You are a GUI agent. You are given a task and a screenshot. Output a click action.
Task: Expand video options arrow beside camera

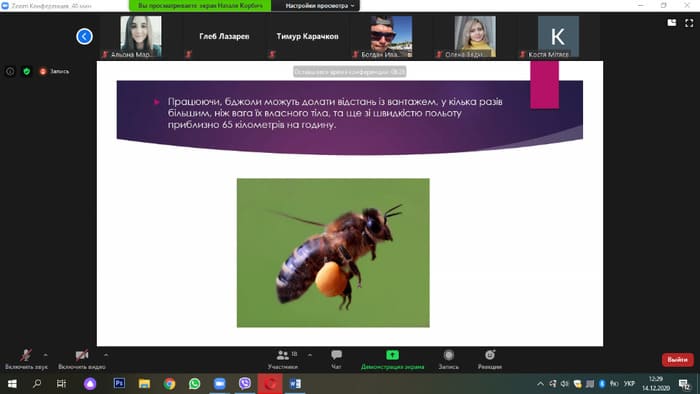click(x=106, y=355)
